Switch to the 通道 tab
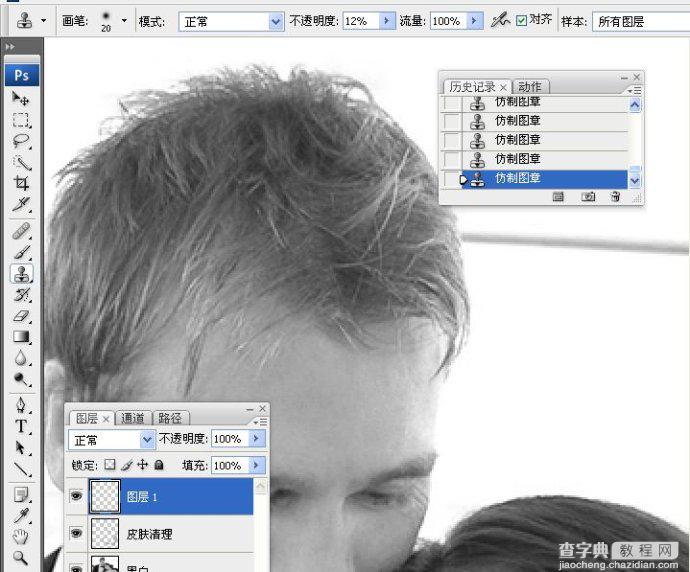Image resolution: width=690 pixels, height=572 pixels. point(132,418)
